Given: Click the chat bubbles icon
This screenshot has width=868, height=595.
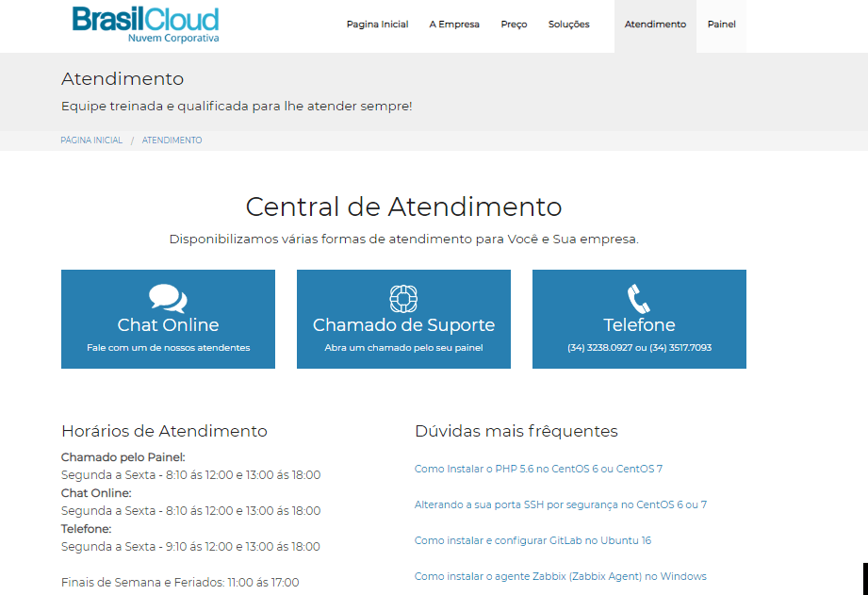Looking at the screenshot, I should click(168, 298).
